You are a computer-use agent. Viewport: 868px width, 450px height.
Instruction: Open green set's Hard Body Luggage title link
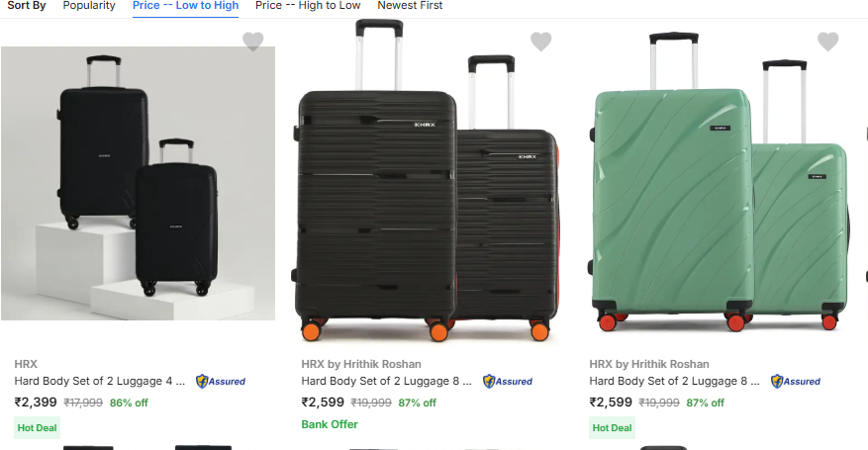[675, 381]
